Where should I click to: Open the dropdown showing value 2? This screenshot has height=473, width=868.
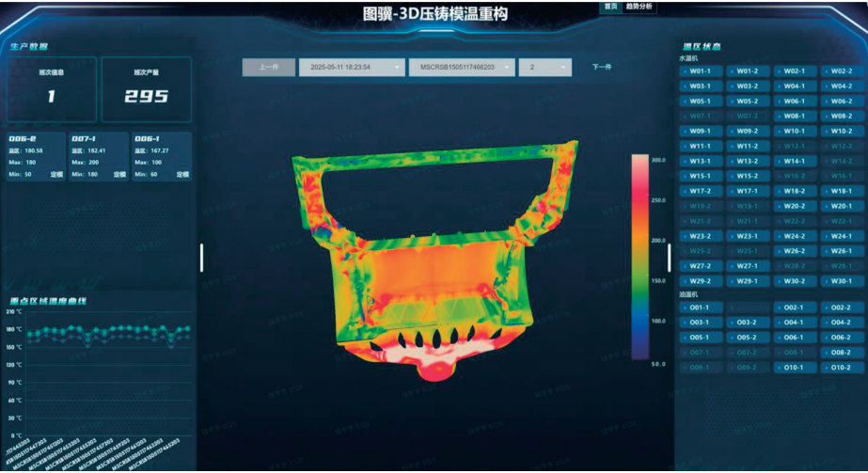[545, 67]
